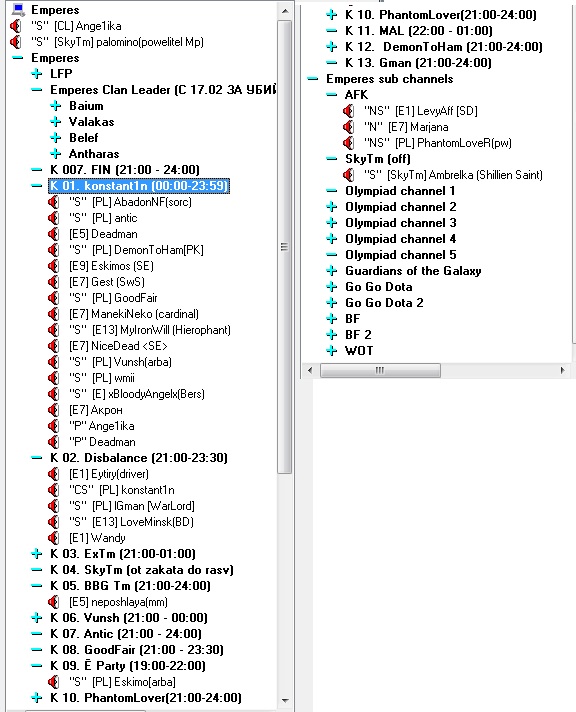This screenshot has height=712, width=576.
Task: Click speaker icon of Eskimos (SE)
Action: coord(54,266)
